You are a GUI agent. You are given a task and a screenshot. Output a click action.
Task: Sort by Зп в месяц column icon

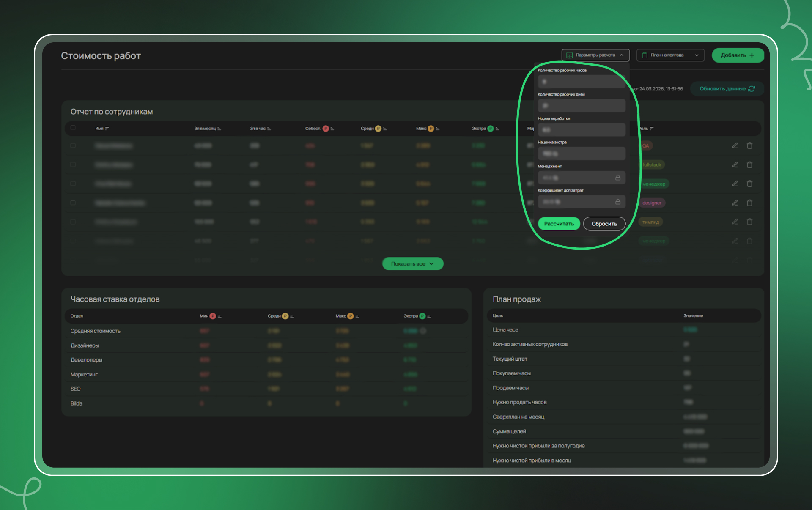(x=219, y=129)
